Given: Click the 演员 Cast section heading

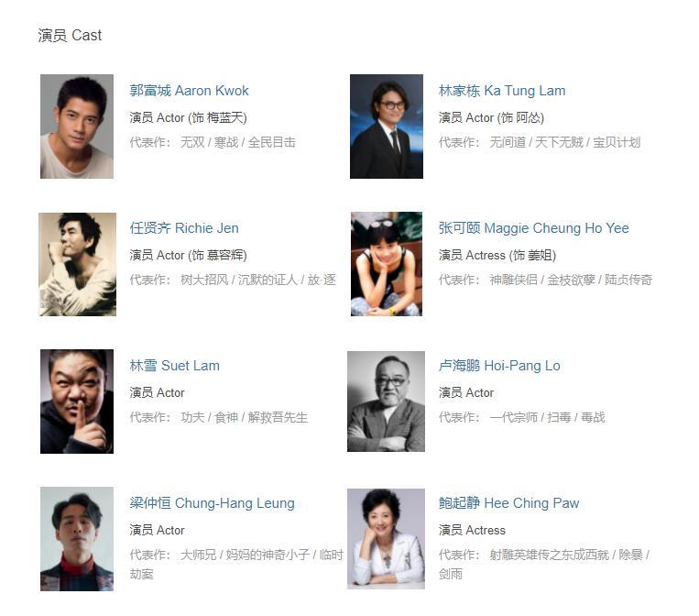Looking at the screenshot, I should [70, 35].
